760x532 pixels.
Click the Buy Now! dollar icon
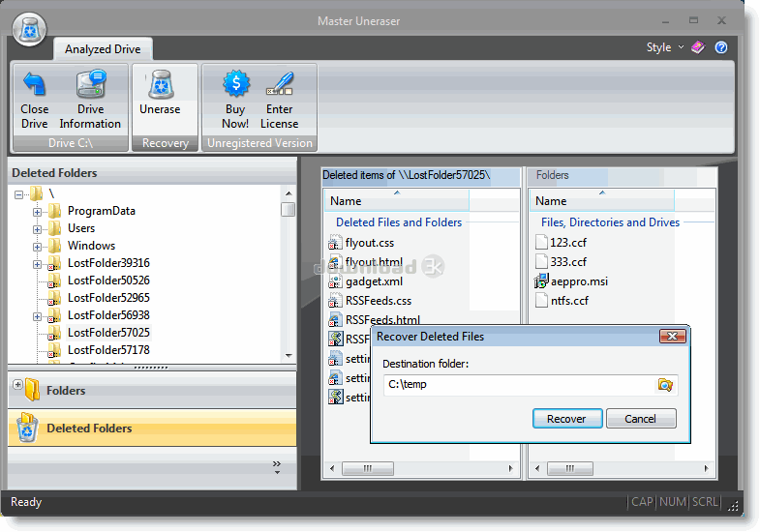pyautogui.click(x=236, y=83)
